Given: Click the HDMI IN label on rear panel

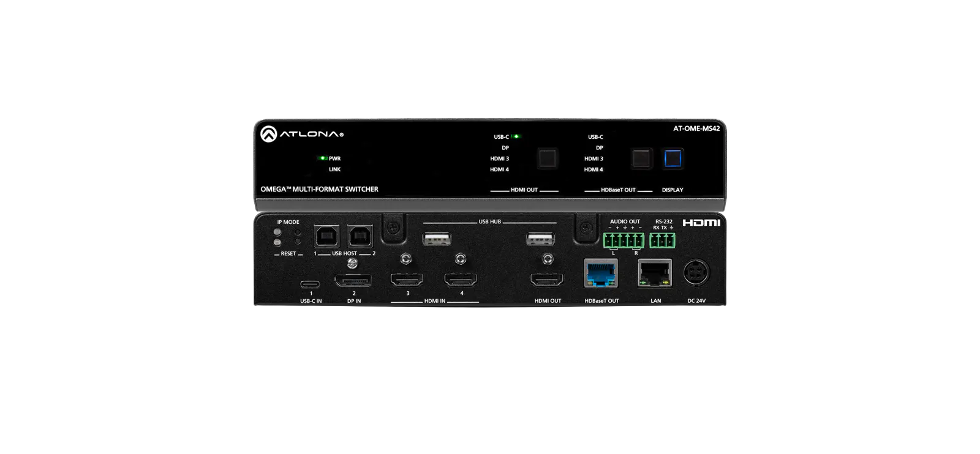Looking at the screenshot, I should click(434, 301).
